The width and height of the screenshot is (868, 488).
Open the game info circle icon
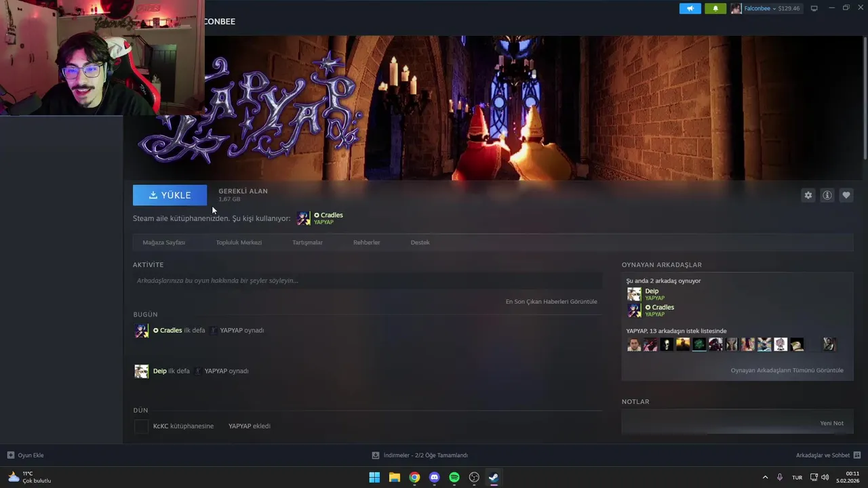coord(827,195)
